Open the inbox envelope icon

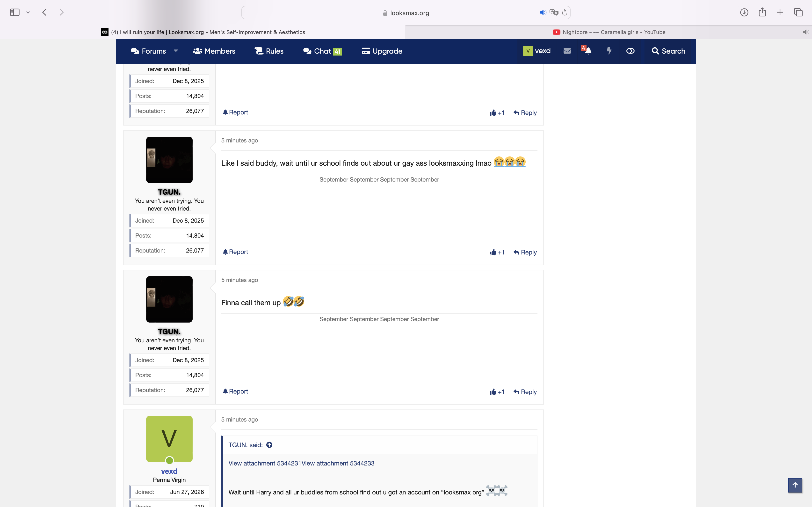point(567,51)
